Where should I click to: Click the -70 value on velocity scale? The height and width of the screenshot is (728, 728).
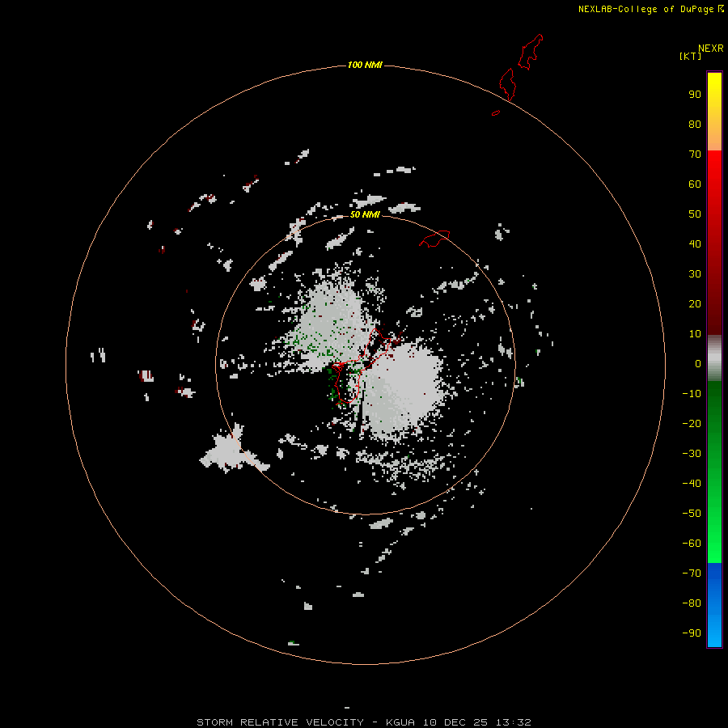(x=692, y=574)
